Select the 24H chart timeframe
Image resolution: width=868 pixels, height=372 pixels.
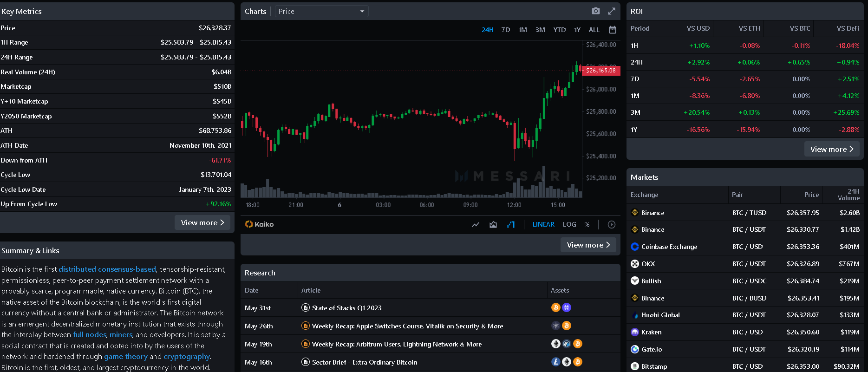pyautogui.click(x=488, y=30)
